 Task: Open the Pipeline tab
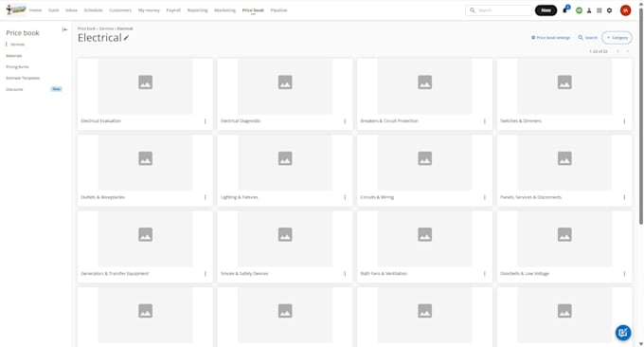(x=278, y=10)
